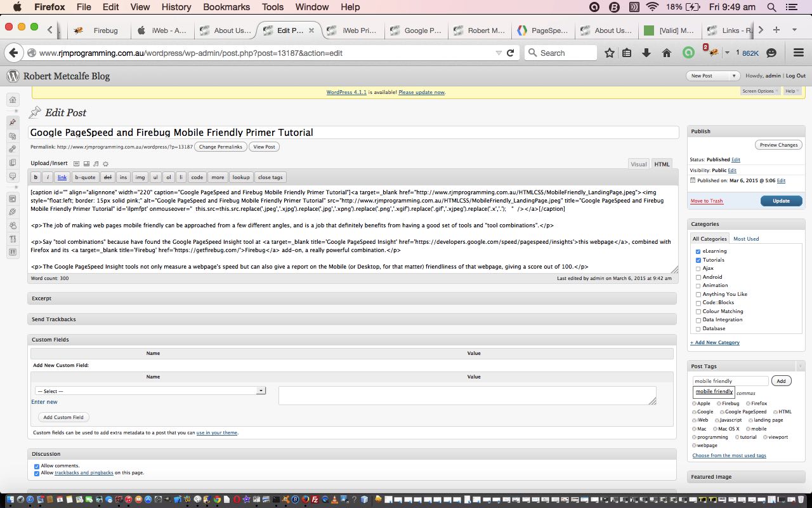
Task: Open the Links chain icon in sidebar
Action: point(13,149)
